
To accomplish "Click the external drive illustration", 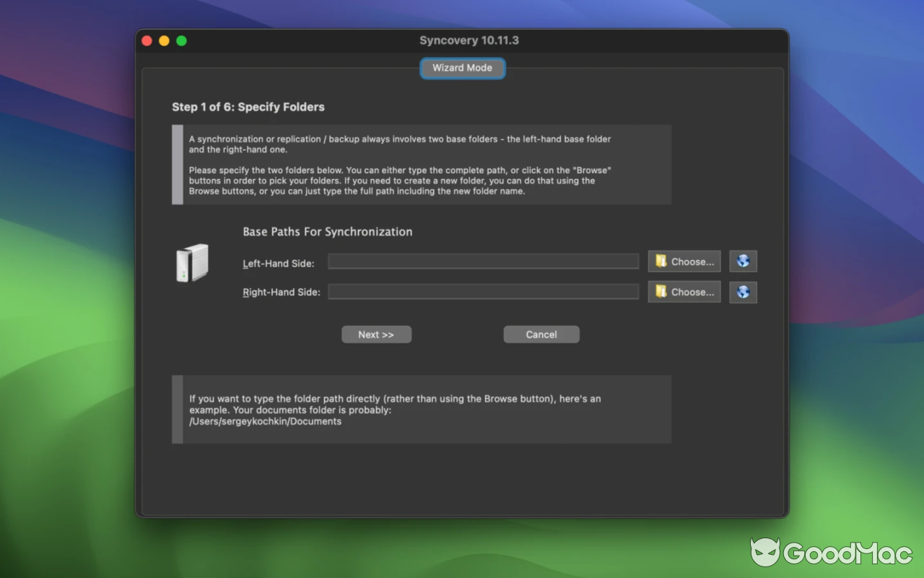I will [x=193, y=262].
